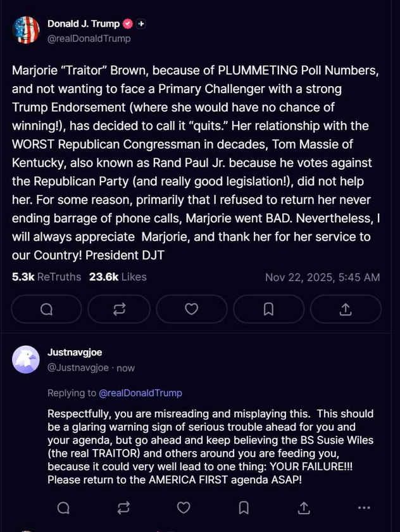Like Justnavgjoe's comment
The image size is (400, 532).
coord(184,507)
